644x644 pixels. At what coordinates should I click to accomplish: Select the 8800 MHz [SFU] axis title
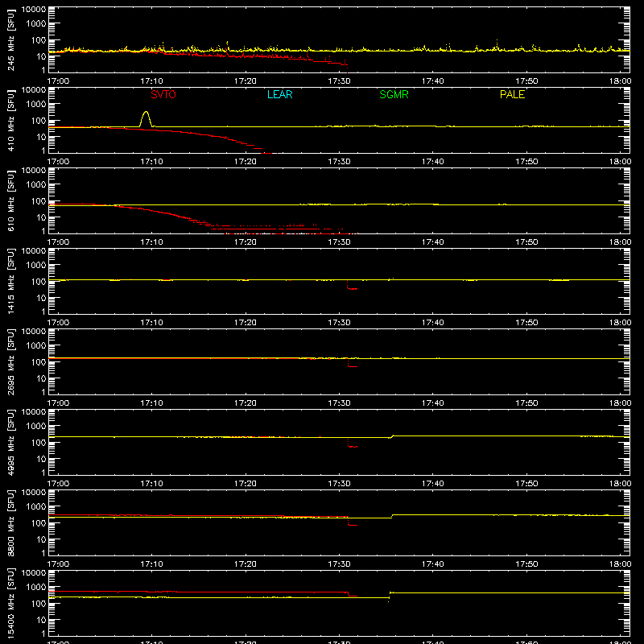(x=10, y=522)
